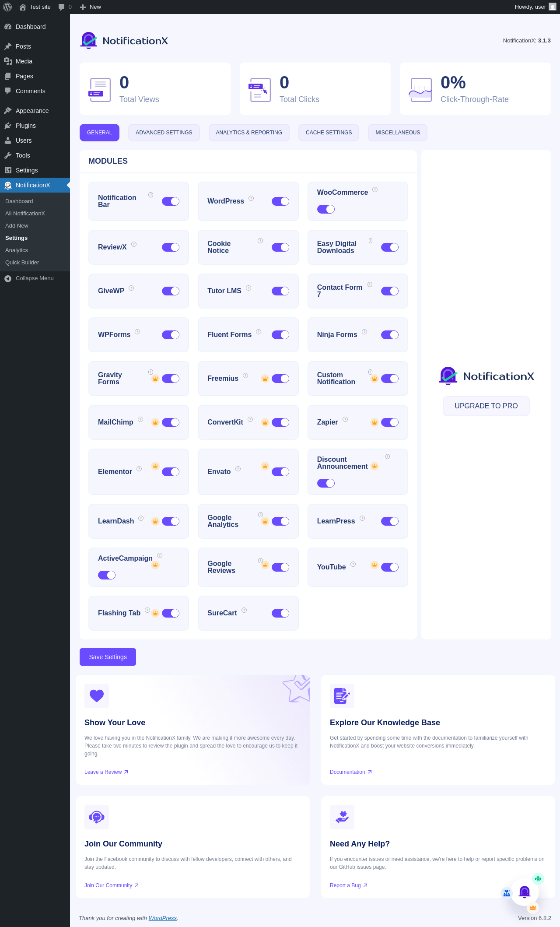Screen dimensions: 560x927
Task: Follow the Join Our Community link
Action: (x=112, y=885)
